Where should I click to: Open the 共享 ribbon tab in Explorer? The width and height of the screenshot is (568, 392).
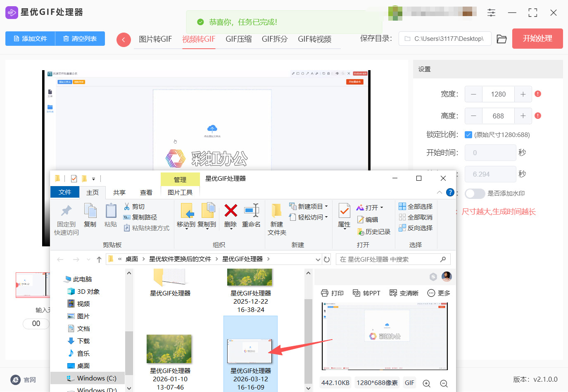(119, 193)
